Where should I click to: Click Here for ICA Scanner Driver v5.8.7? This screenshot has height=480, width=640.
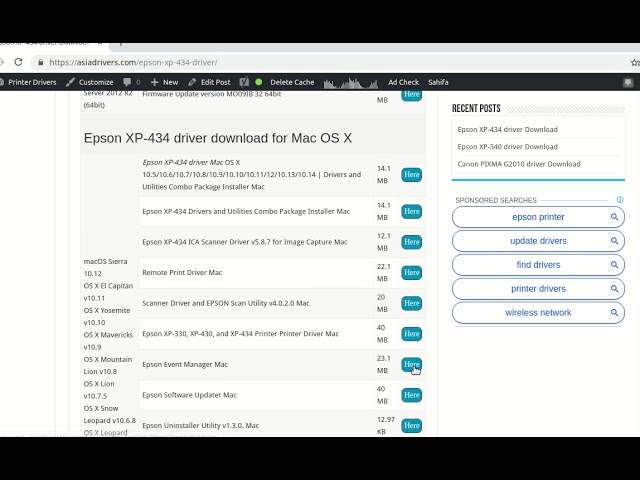(x=411, y=242)
